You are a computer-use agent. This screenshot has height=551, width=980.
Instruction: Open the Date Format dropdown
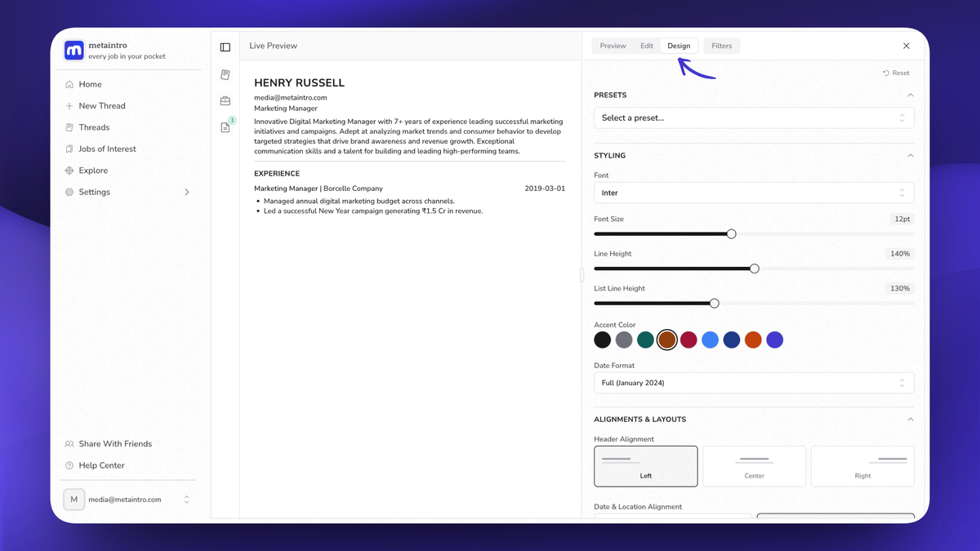pyautogui.click(x=754, y=383)
